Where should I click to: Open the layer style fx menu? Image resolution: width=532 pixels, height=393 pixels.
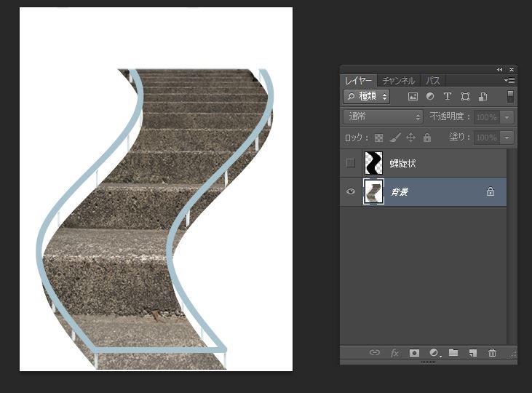[394, 353]
